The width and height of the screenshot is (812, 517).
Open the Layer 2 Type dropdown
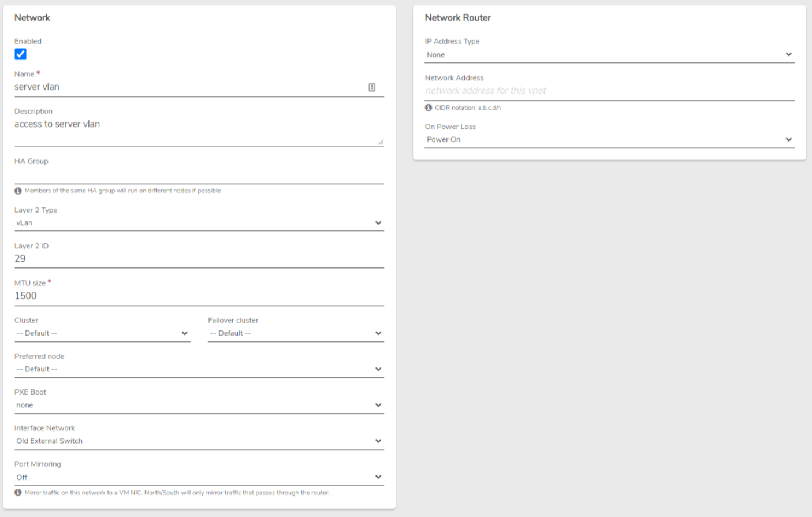(x=199, y=223)
